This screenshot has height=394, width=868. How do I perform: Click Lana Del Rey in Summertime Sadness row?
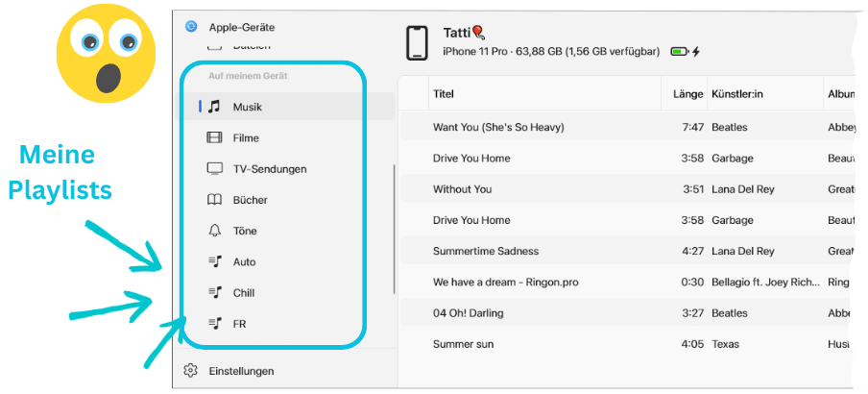(x=743, y=251)
